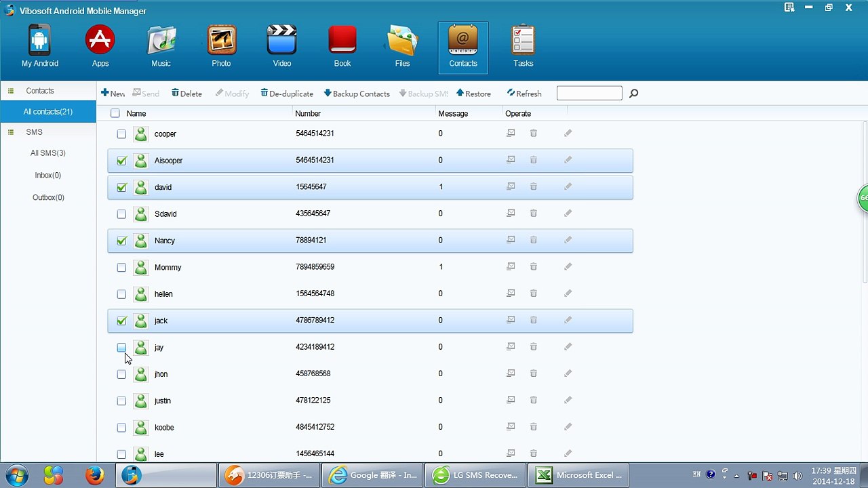Select the Contacts section in top bar
Image resolution: width=868 pixels, height=488 pixels.
[463, 47]
